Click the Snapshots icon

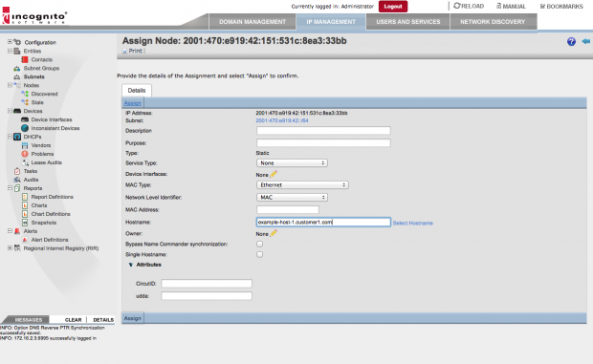point(25,223)
